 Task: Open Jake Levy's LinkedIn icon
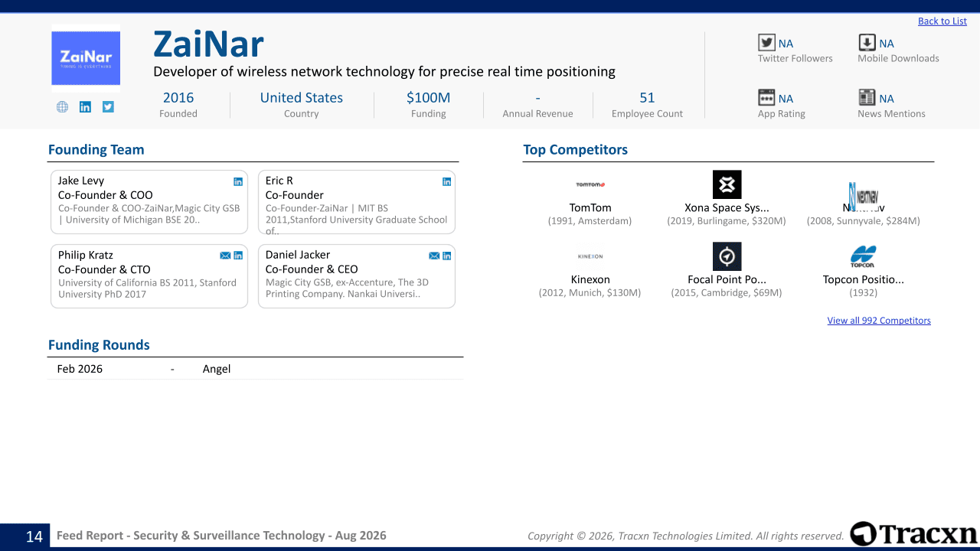click(238, 181)
